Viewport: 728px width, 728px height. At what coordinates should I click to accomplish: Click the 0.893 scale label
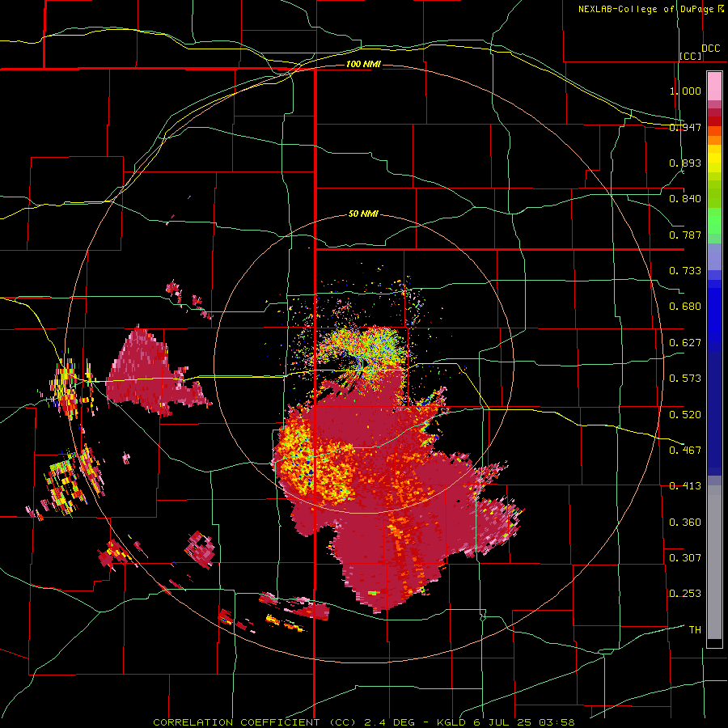[x=685, y=163]
